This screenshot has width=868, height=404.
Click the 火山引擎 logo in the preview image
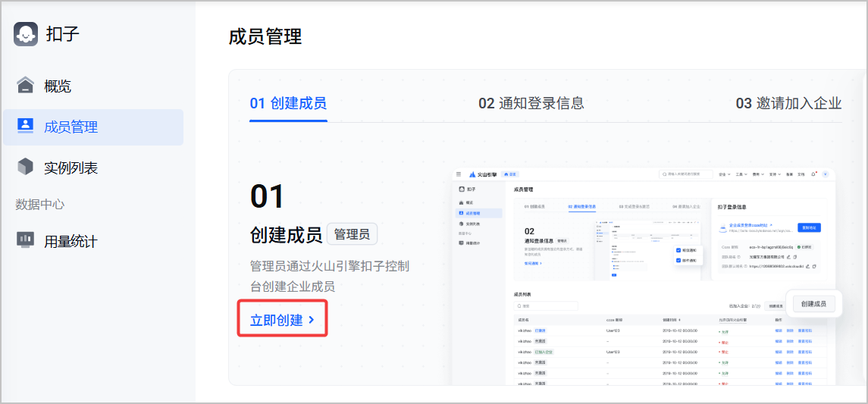(x=482, y=174)
